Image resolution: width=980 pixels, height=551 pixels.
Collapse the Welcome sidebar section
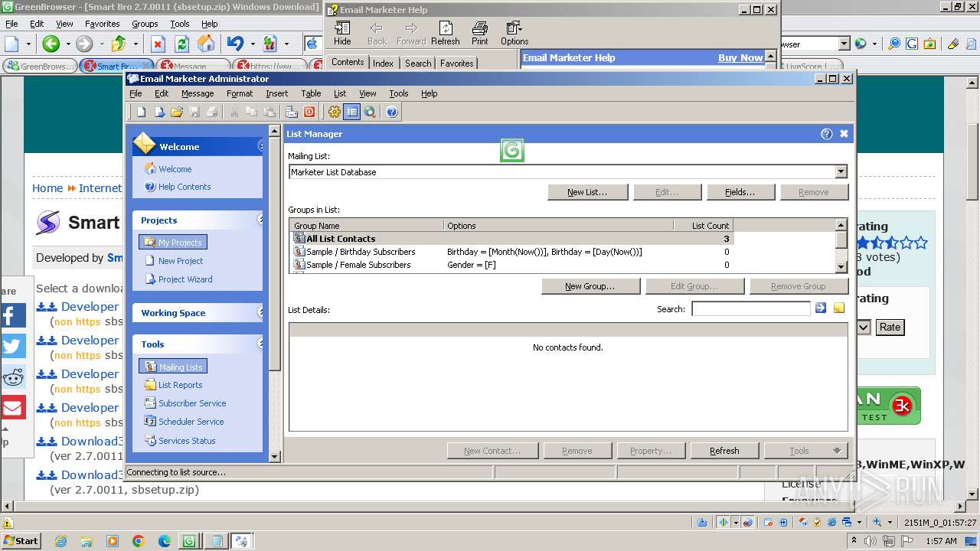point(260,146)
